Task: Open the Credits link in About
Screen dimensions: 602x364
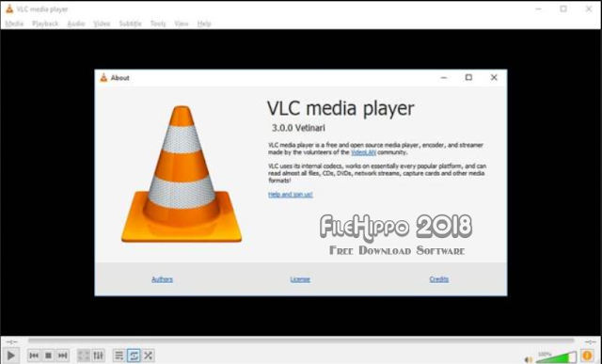Action: tap(439, 279)
